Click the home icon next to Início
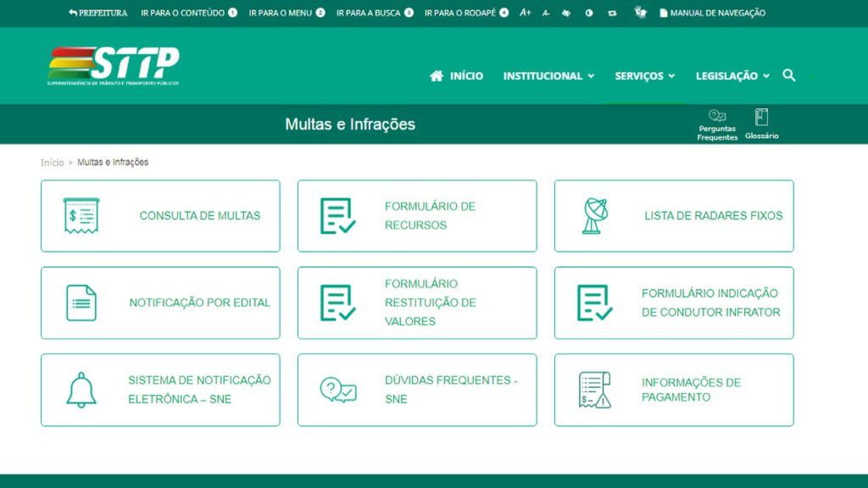868x488 pixels. tap(436, 75)
